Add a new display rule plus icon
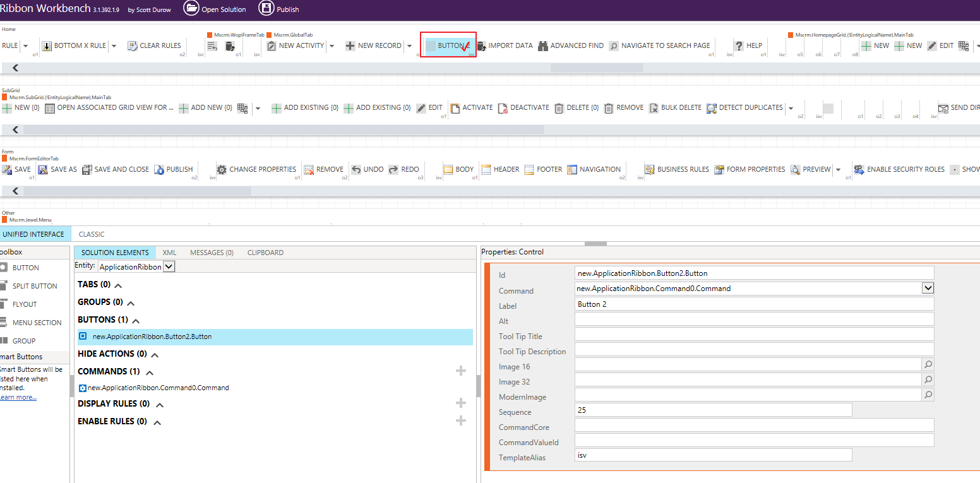The image size is (980, 483). [461, 403]
